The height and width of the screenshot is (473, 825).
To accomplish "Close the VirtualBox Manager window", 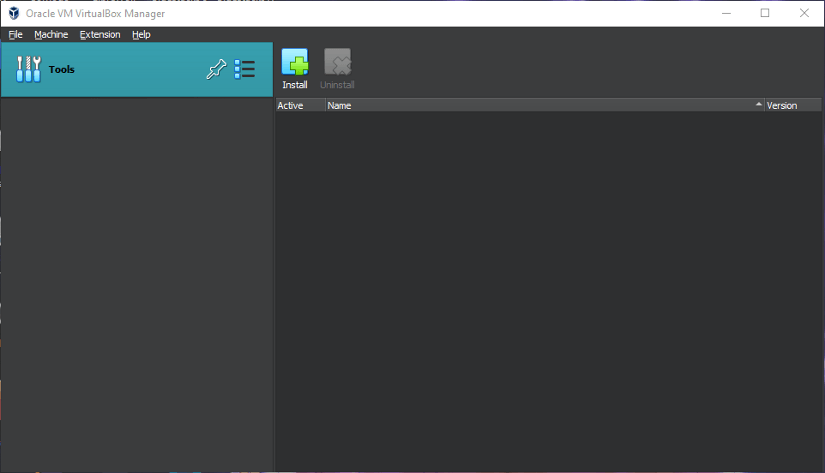I will click(x=804, y=13).
